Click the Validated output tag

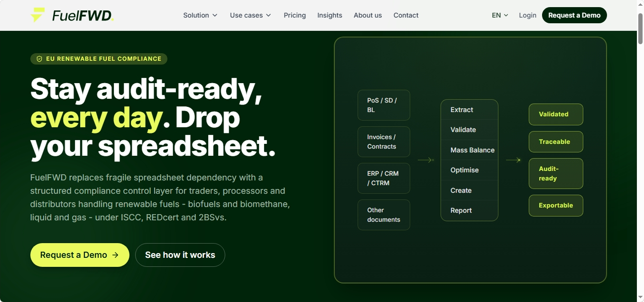click(x=556, y=114)
